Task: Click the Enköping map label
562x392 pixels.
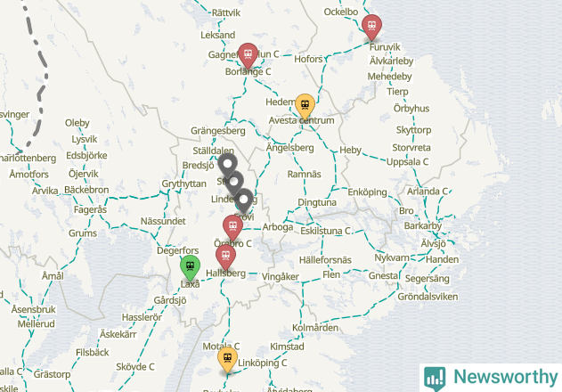Action: (x=367, y=192)
